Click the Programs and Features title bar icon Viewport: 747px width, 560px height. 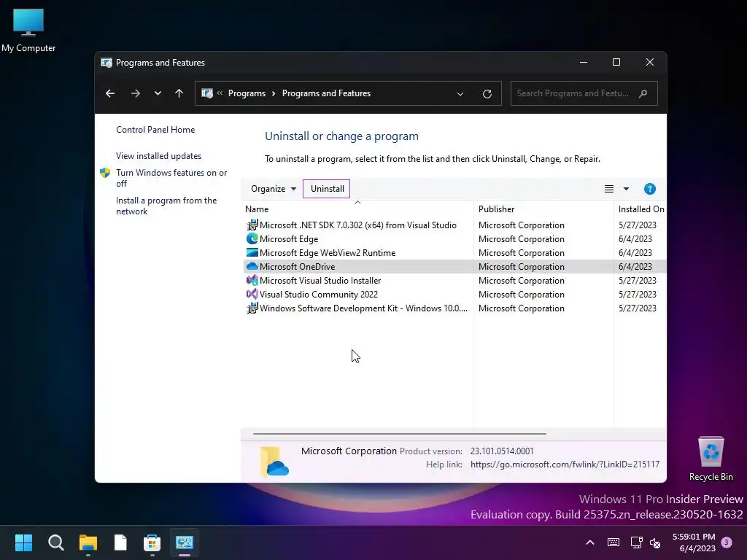pyautogui.click(x=107, y=63)
